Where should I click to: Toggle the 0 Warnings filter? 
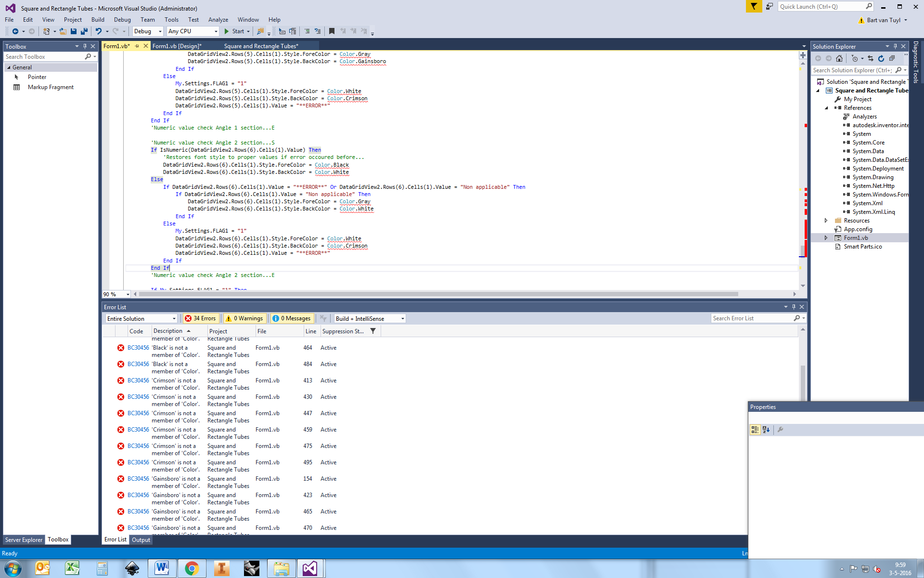(x=245, y=318)
